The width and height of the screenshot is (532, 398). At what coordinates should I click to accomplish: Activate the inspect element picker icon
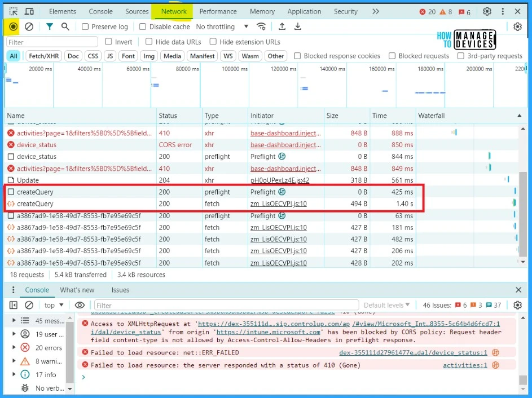pyautogui.click(x=13, y=11)
